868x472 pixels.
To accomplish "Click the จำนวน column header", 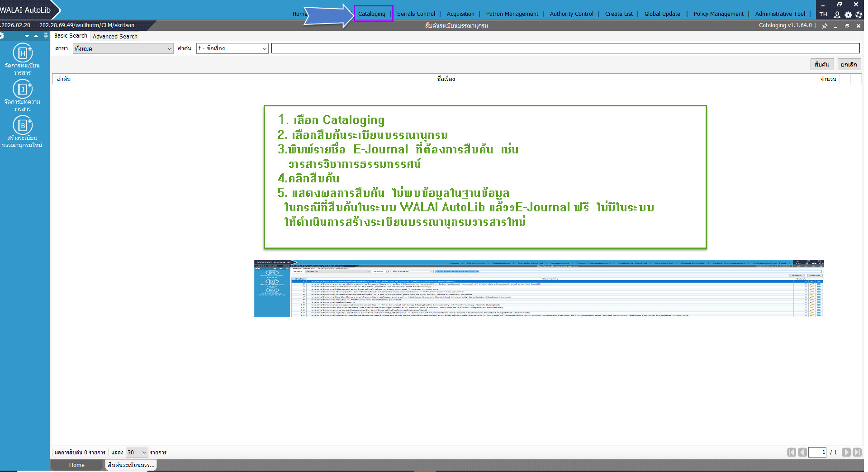I will [828, 79].
